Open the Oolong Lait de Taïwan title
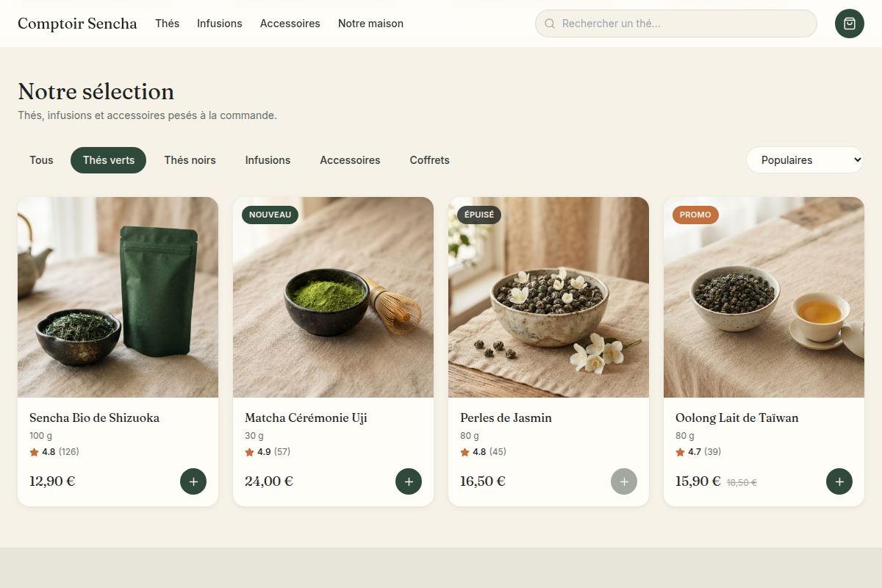 pyautogui.click(x=736, y=418)
